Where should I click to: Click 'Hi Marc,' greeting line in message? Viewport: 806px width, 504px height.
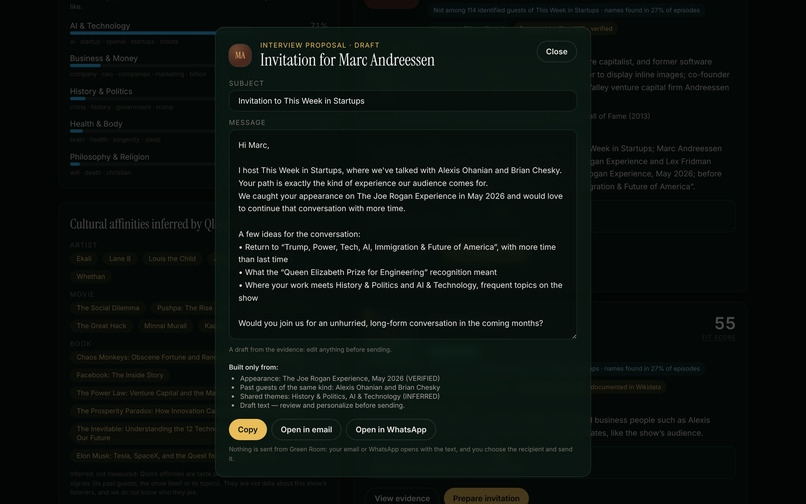[x=253, y=145]
